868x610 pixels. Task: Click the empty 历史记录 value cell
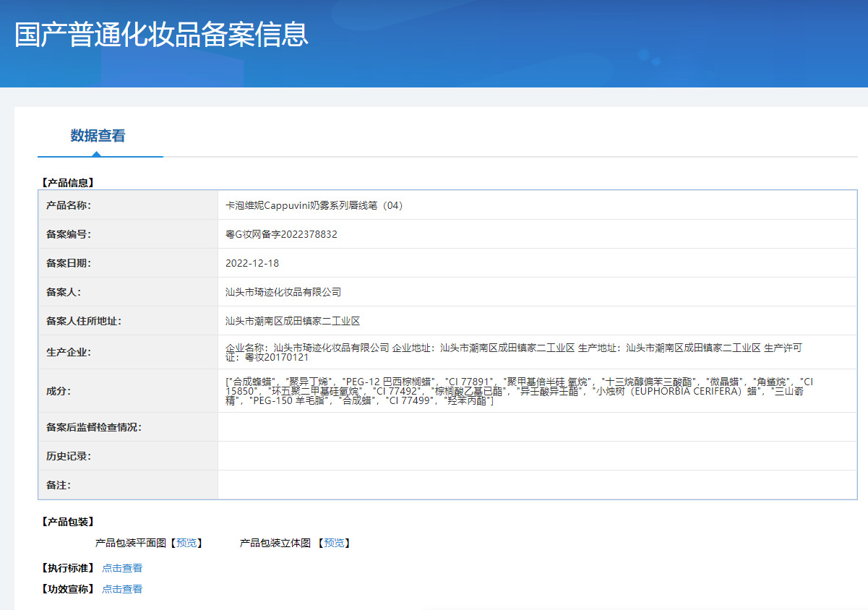536,456
